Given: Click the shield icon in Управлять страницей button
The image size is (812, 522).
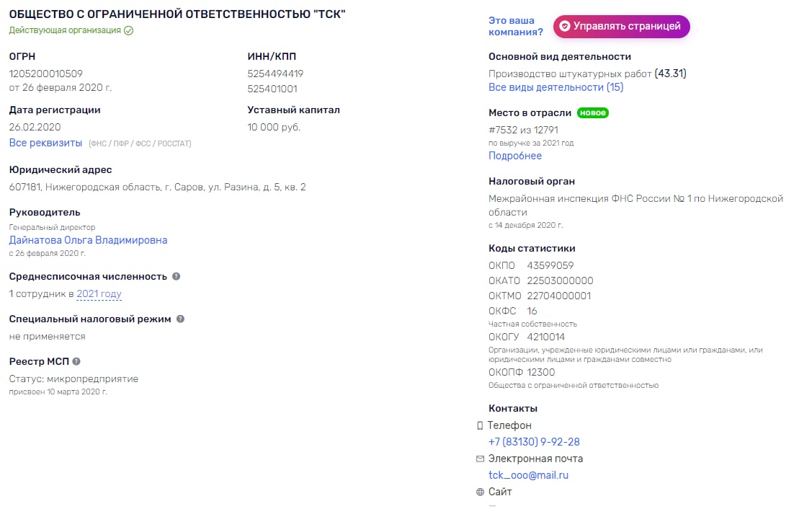Looking at the screenshot, I should 564,27.
